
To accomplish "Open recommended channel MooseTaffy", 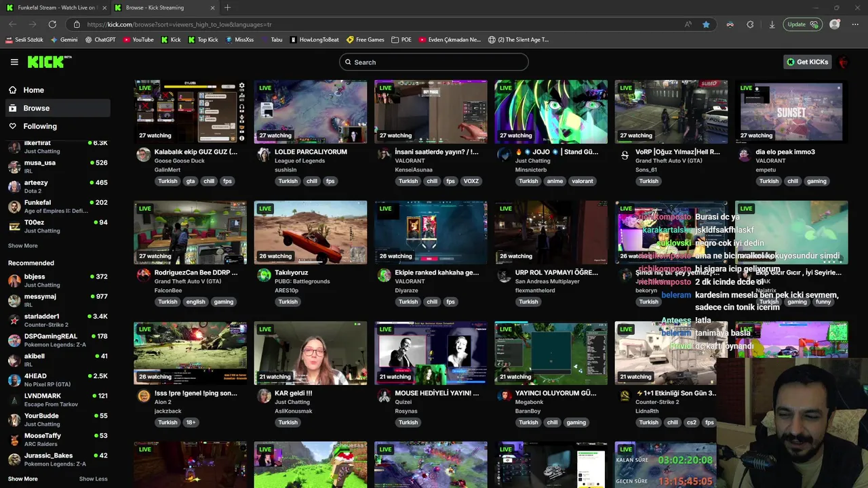I will (57, 439).
